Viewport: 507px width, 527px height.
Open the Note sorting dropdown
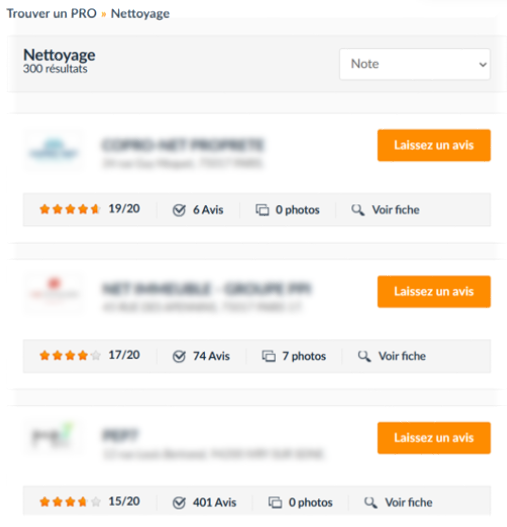(x=415, y=64)
